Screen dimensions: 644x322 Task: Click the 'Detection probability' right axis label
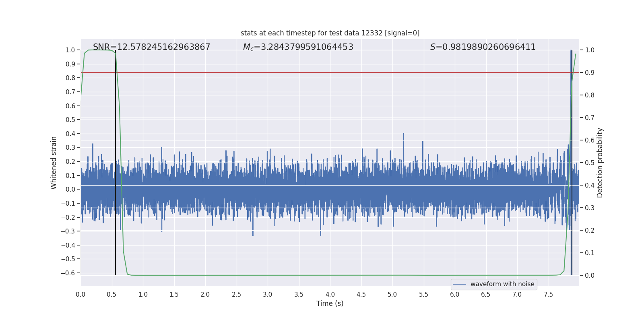pos(600,163)
